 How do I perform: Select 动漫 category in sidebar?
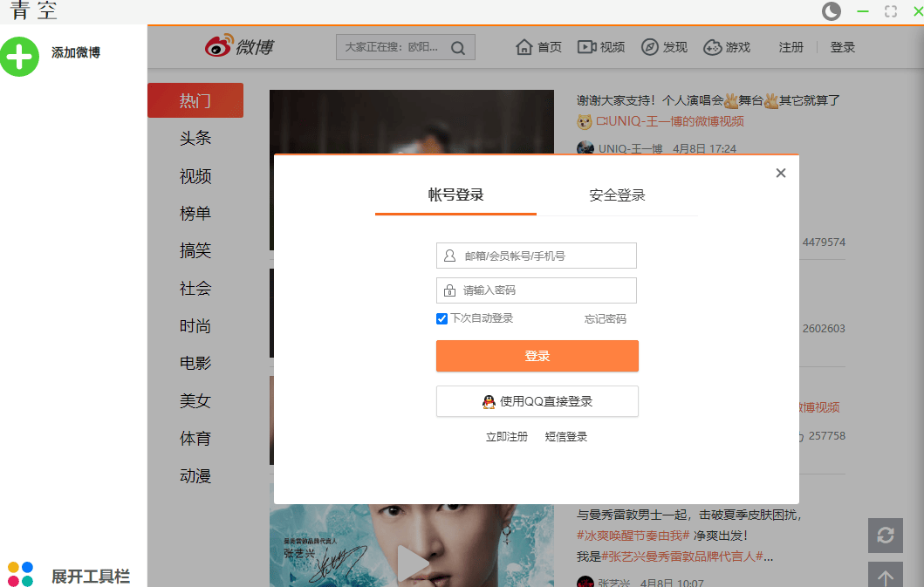(x=195, y=475)
